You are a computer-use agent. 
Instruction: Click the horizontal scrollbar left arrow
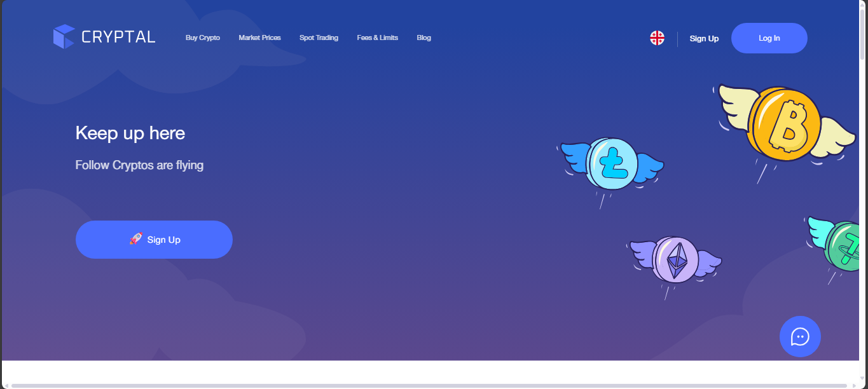coord(6,385)
